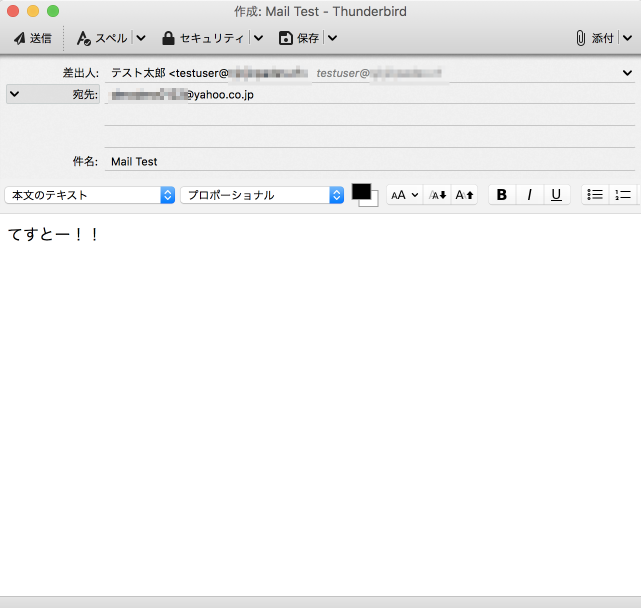The image size is (641, 608).
Task: Open the 保存 dropdown arrow
Action: (x=332, y=38)
